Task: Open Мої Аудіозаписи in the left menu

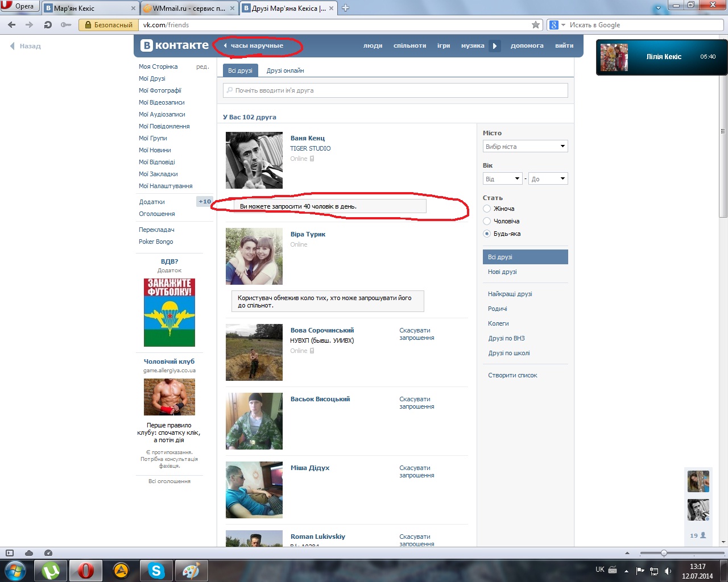Action: pyautogui.click(x=162, y=114)
